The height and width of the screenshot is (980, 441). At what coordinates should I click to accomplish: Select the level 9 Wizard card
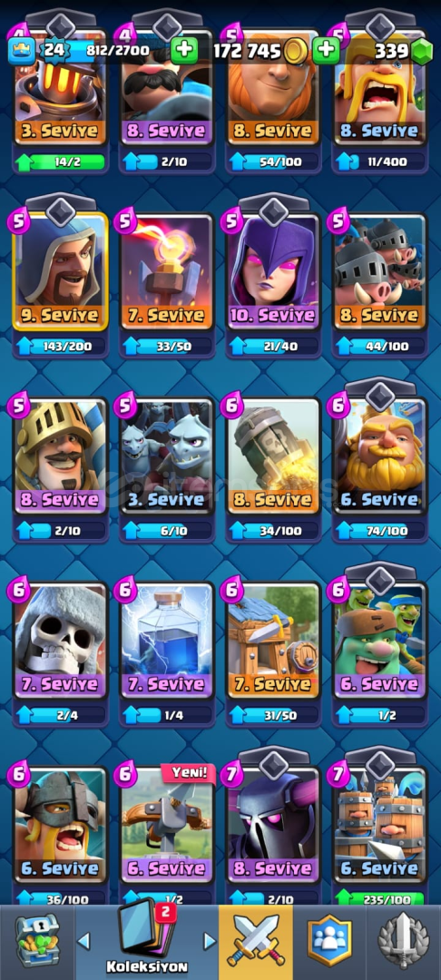[61, 270]
